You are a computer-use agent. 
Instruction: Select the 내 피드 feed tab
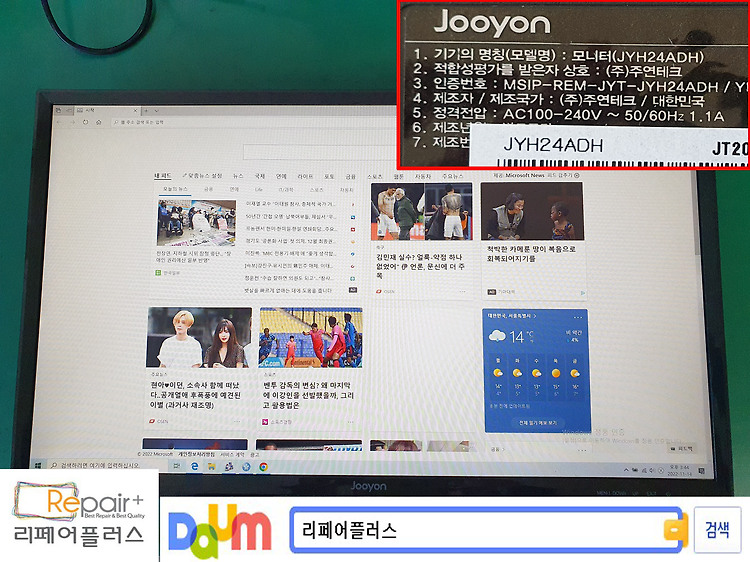tap(163, 176)
